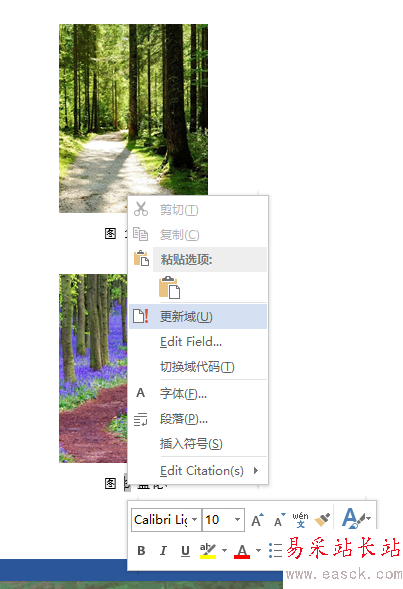Viewport: 403px width, 589px height.
Task: Choose 切换域代码(T) menu entry
Action: pos(198,367)
